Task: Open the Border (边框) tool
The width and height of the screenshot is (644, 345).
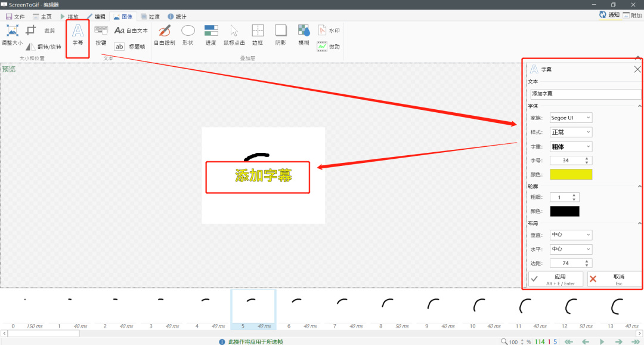Action: 258,35
